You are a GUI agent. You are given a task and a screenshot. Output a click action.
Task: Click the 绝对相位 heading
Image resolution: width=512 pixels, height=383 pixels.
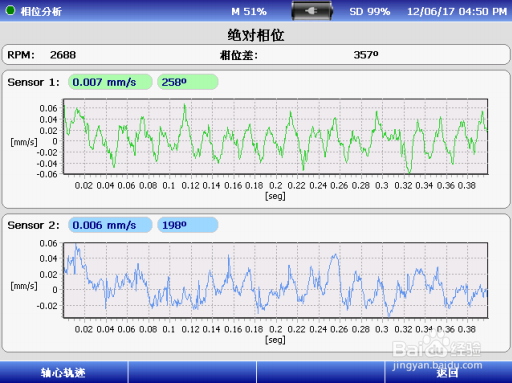256,35
